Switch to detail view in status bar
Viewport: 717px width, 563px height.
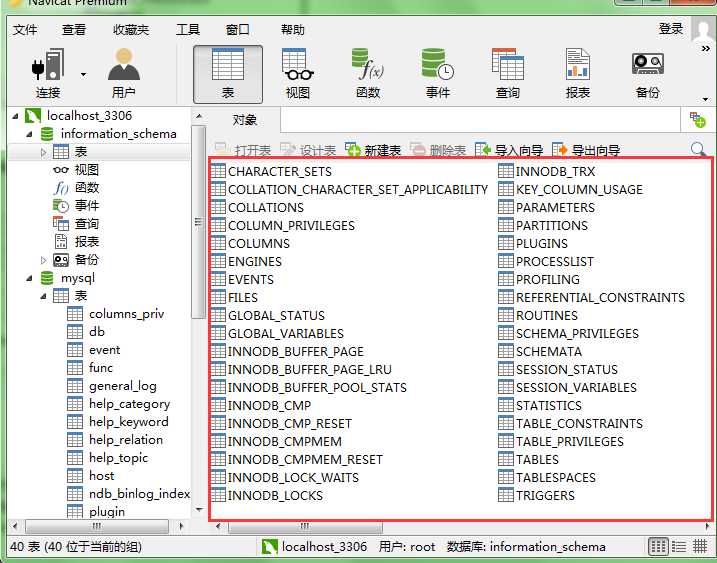click(x=700, y=546)
